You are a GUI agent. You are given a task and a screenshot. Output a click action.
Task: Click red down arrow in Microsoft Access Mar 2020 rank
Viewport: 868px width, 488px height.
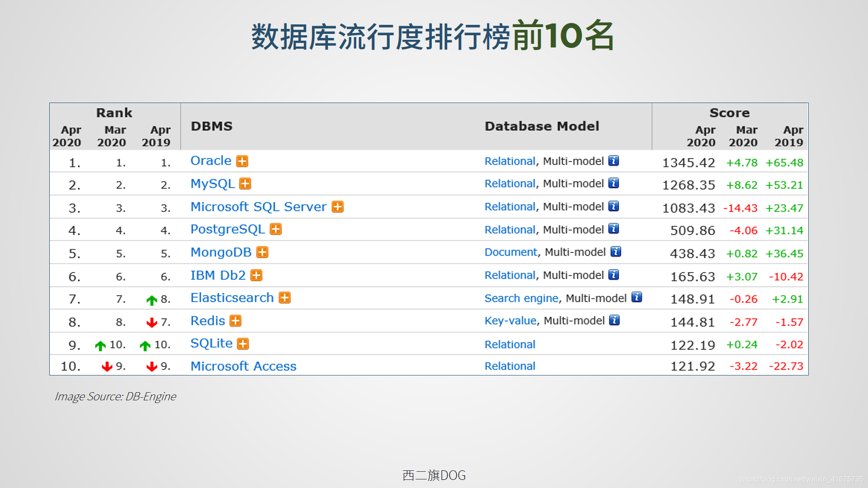(107, 366)
